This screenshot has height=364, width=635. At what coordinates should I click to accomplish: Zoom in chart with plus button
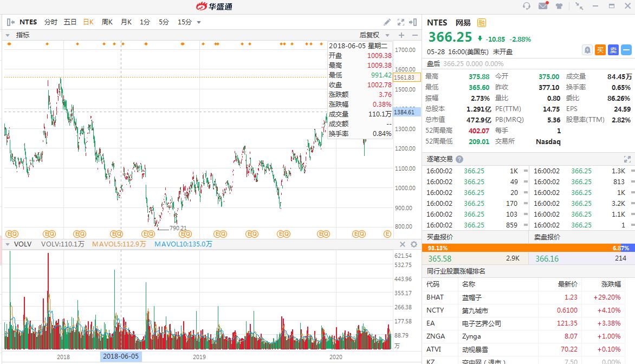[x=401, y=35]
